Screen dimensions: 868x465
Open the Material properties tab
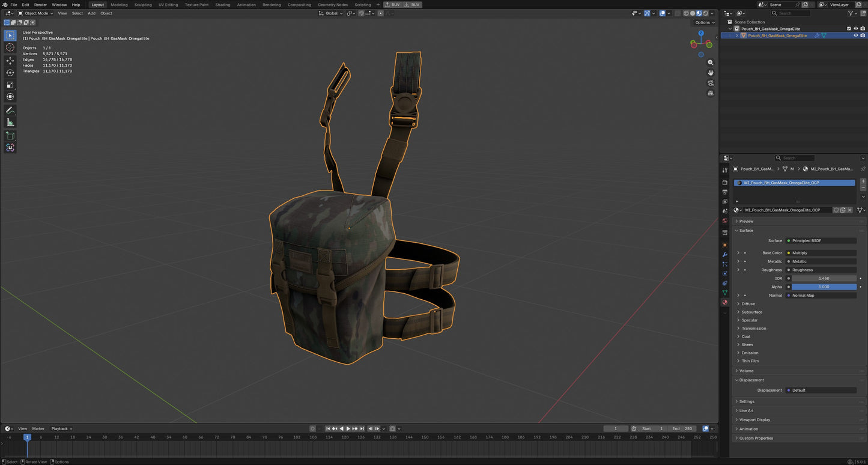pyautogui.click(x=725, y=302)
